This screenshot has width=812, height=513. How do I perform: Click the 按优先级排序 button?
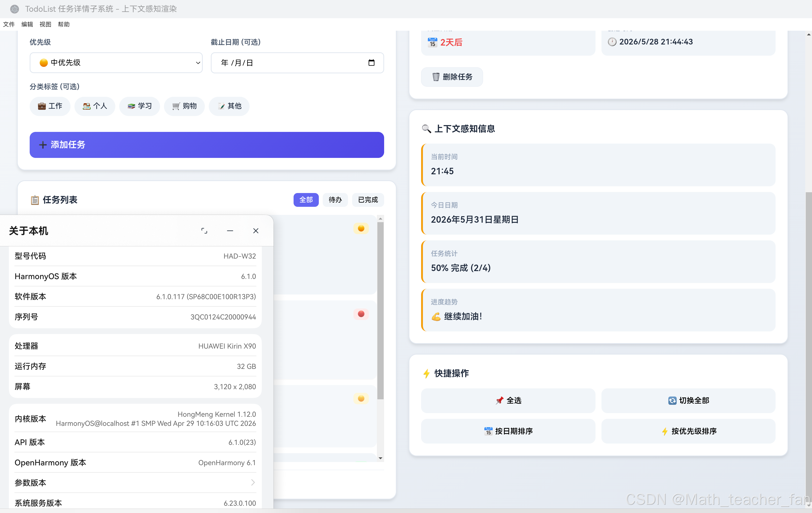point(688,431)
